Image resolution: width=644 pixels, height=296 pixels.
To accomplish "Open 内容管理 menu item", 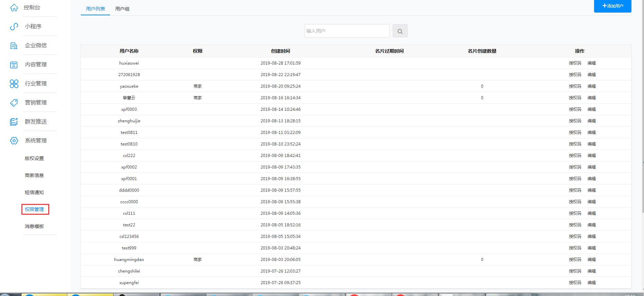I will (36, 65).
